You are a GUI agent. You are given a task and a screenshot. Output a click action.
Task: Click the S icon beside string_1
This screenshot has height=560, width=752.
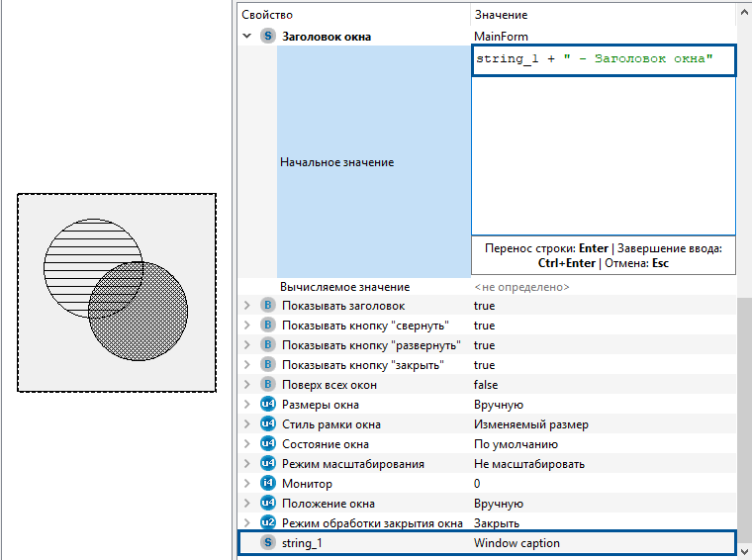click(x=267, y=543)
